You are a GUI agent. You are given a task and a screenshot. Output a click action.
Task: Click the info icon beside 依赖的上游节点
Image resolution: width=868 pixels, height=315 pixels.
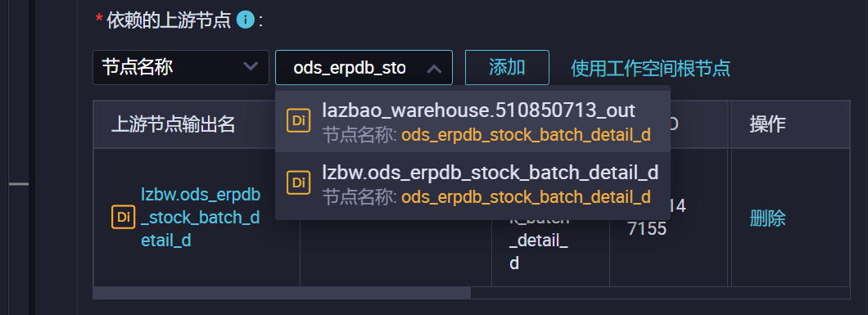[245, 20]
